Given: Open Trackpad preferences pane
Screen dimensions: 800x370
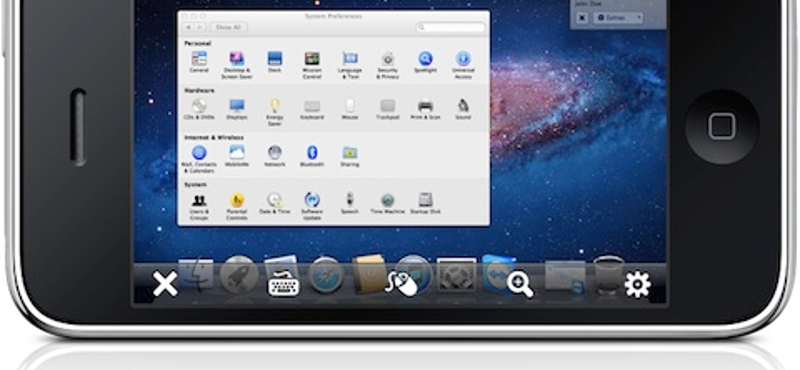Looking at the screenshot, I should (x=388, y=109).
